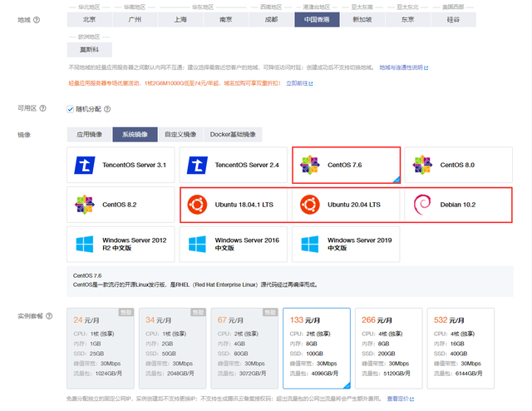Click help icon next to 实例套餐
The image size is (532, 411).
49,316
